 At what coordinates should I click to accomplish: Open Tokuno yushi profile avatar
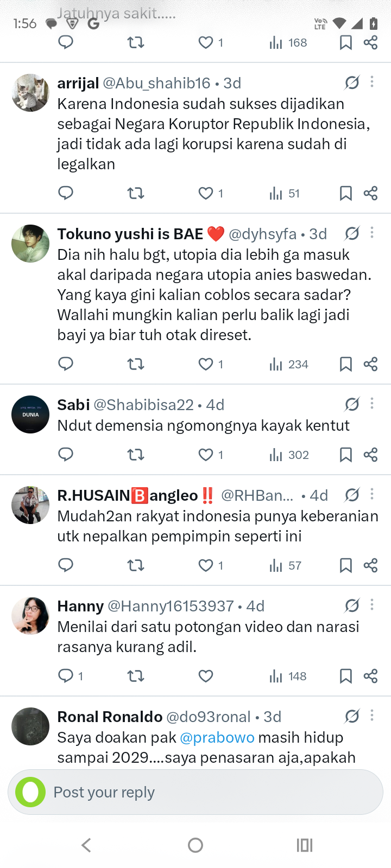point(30,244)
